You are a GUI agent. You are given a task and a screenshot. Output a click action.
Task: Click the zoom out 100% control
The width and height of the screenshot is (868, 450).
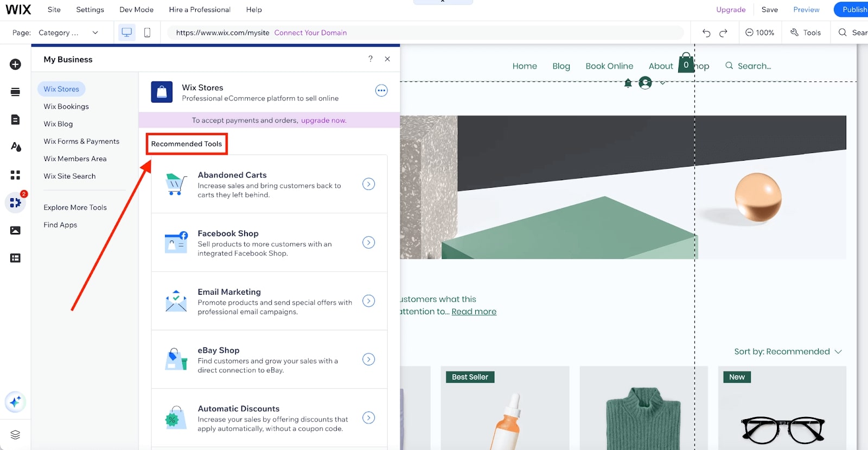[x=759, y=33]
